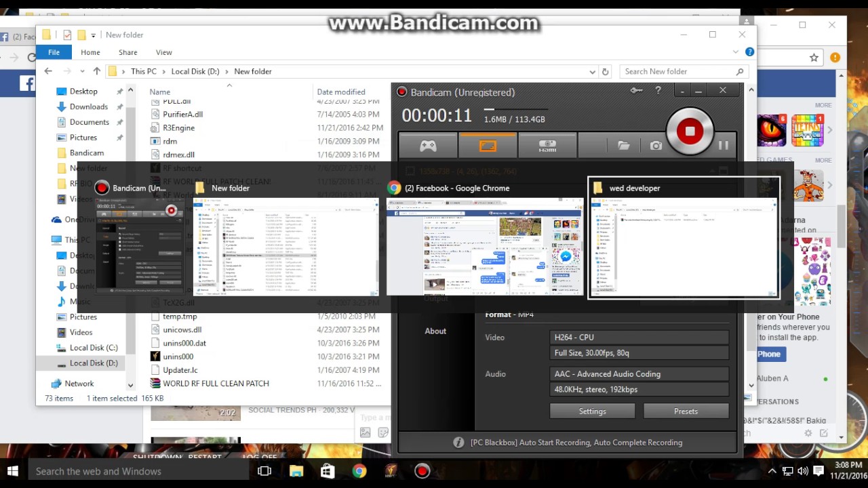Go up one folder level in Explorer

(x=96, y=71)
